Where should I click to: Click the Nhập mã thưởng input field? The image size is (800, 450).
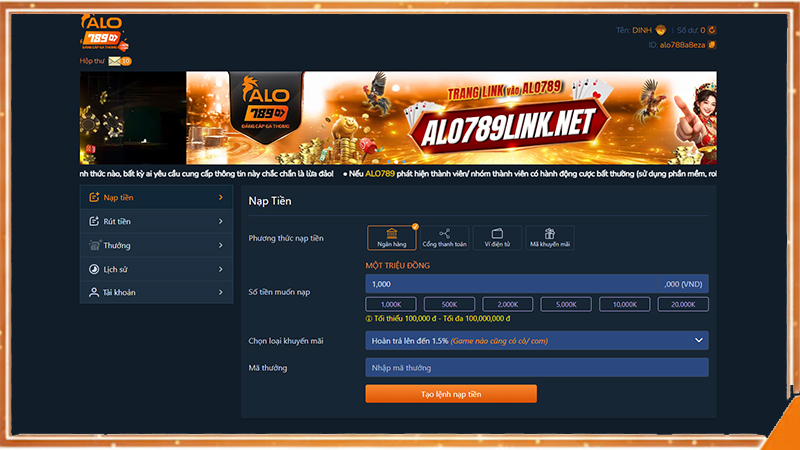(x=536, y=368)
